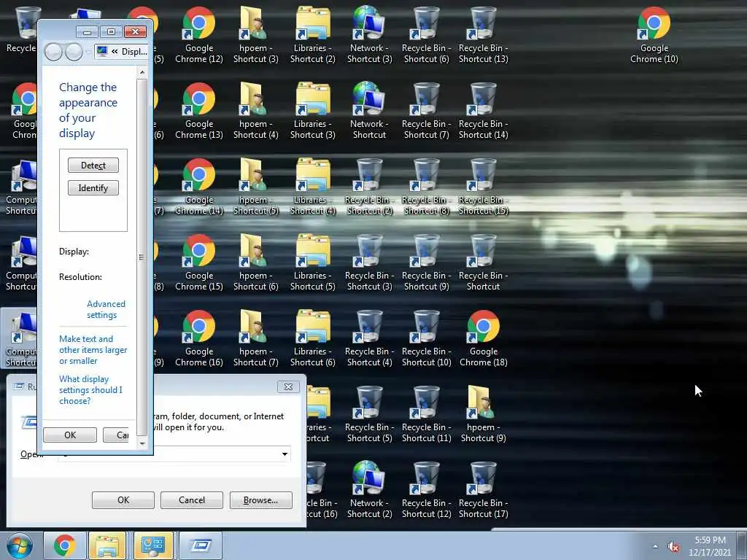Select Recycle Bin - Shortcut (14) icon

pos(483,111)
